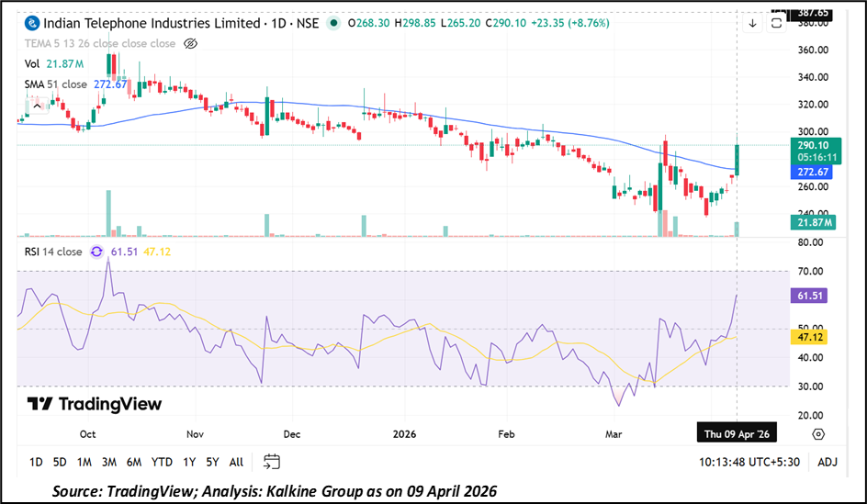Click the Vol 21.87M indicator label
The image size is (867, 504).
click(x=54, y=63)
